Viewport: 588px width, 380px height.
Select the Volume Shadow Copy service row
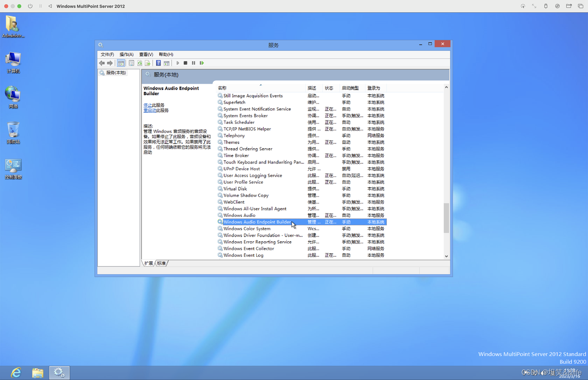coord(302,196)
